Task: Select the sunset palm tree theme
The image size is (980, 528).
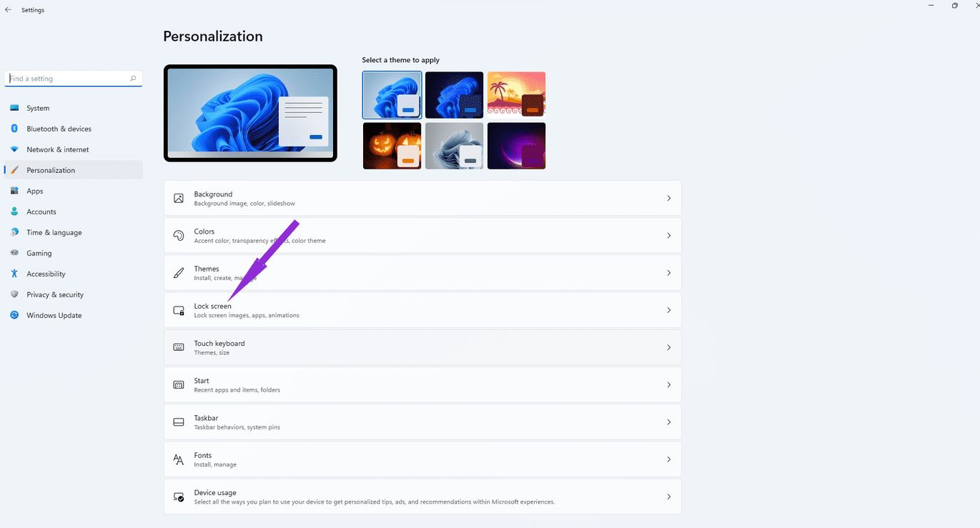Action: tap(517, 95)
